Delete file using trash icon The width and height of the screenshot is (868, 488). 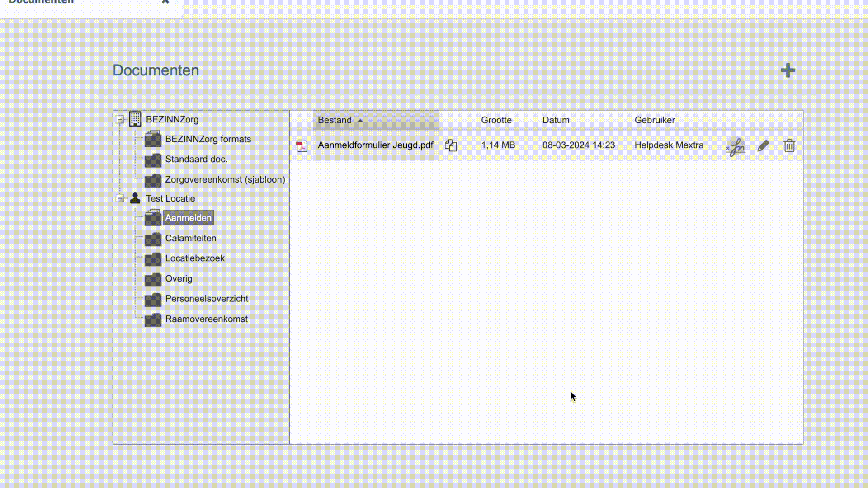[789, 145]
